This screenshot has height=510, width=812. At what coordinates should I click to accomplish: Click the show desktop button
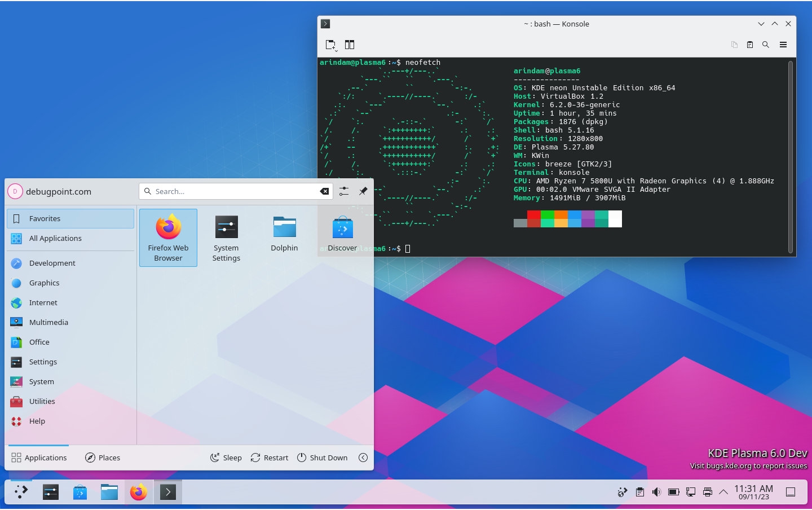coord(791,492)
